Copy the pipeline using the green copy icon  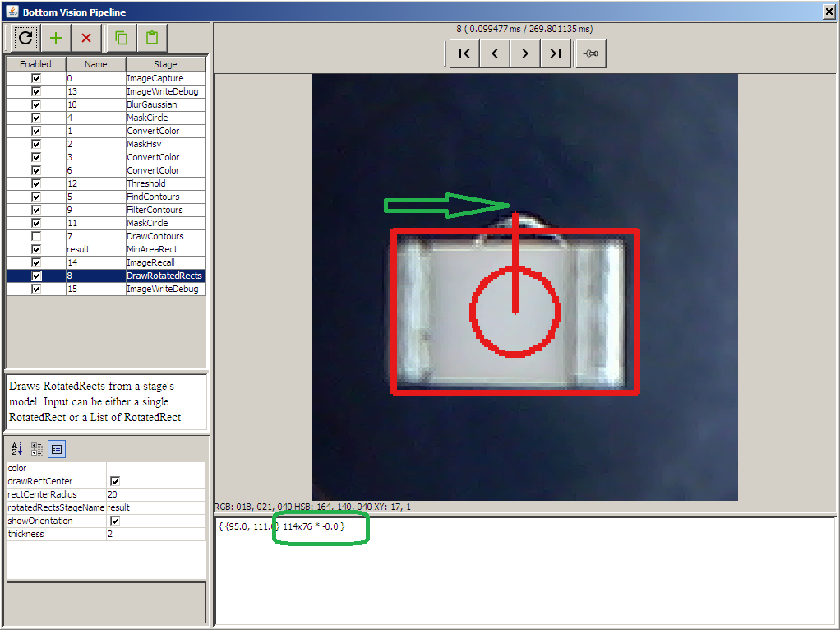(x=120, y=38)
